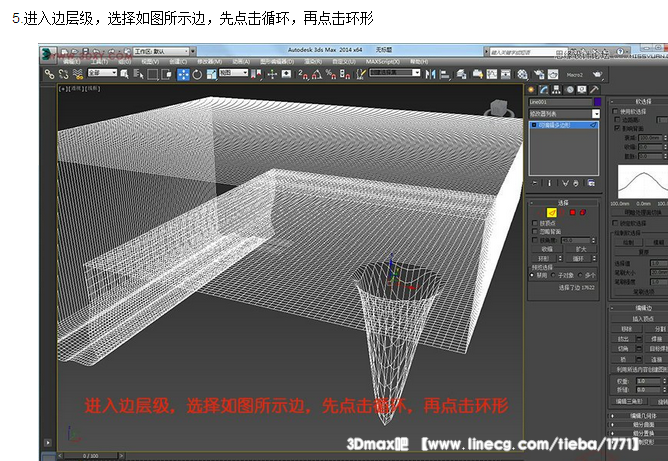Image resolution: width=668 pixels, height=461 pixels.
Task: Toggle the Percent Snap icon
Action: [x=331, y=75]
